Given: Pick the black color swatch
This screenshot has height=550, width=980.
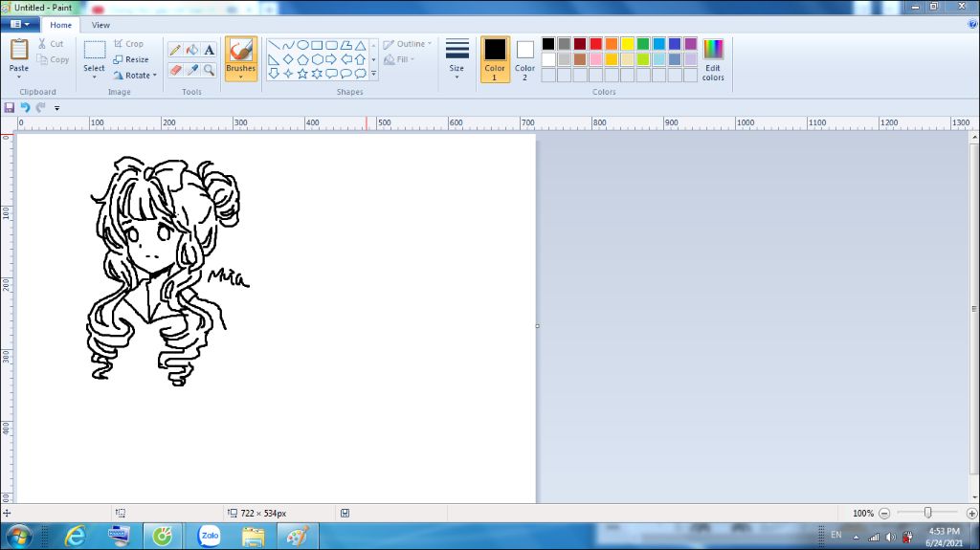Looking at the screenshot, I should click(x=548, y=44).
